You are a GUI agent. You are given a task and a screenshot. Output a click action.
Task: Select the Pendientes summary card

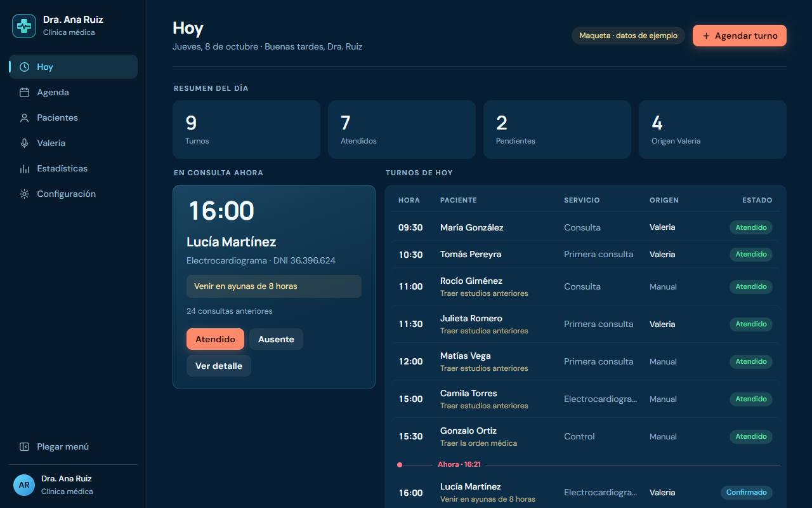557,130
